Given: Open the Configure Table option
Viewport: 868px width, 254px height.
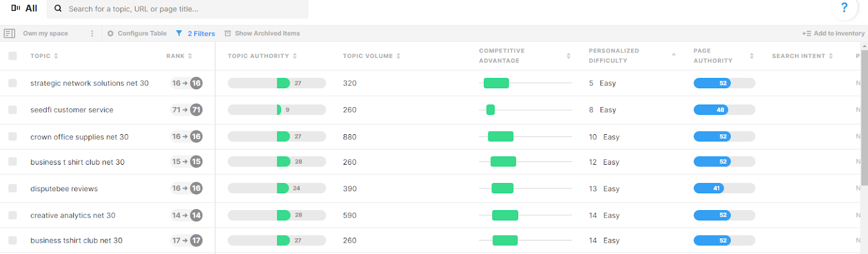Looking at the screenshot, I should [x=142, y=34].
